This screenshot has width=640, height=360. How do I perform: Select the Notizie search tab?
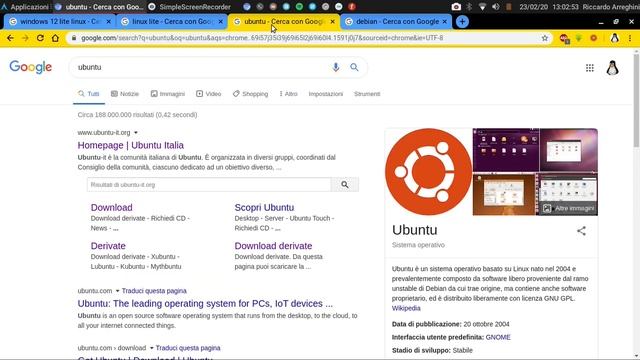(125, 94)
